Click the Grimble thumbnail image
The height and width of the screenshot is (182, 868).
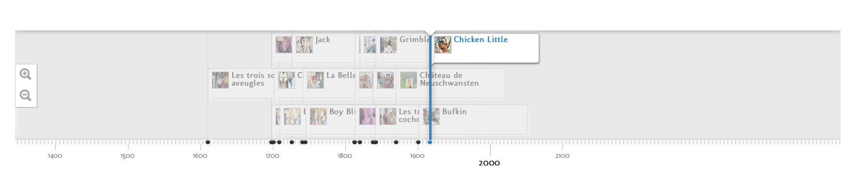click(x=388, y=45)
